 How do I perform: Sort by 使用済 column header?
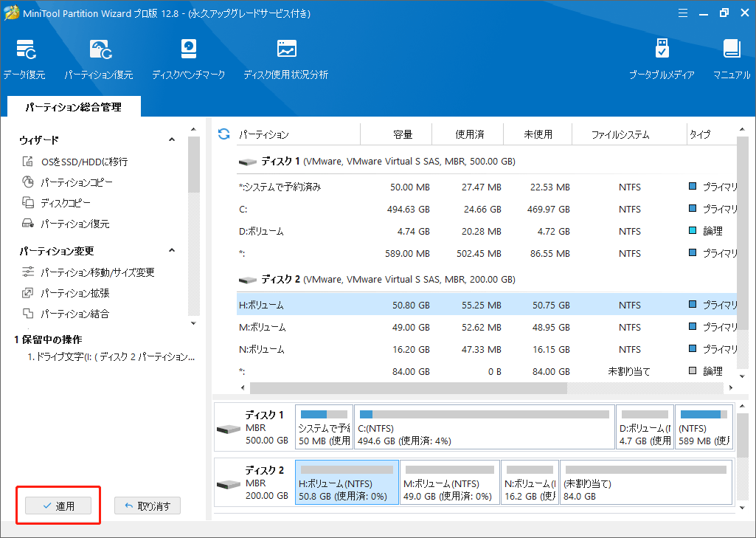tap(468, 134)
